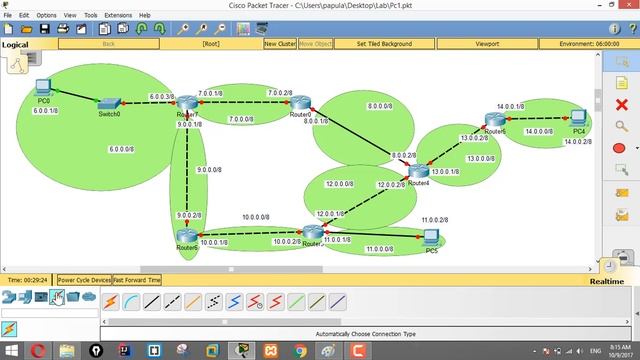Reset zoom with the middle magnifier icon

point(201,29)
